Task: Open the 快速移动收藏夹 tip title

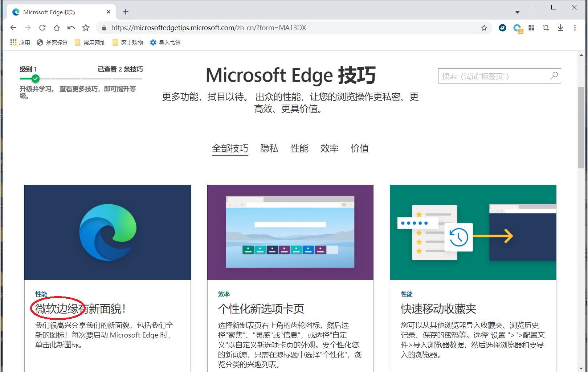Action: pyautogui.click(x=438, y=309)
